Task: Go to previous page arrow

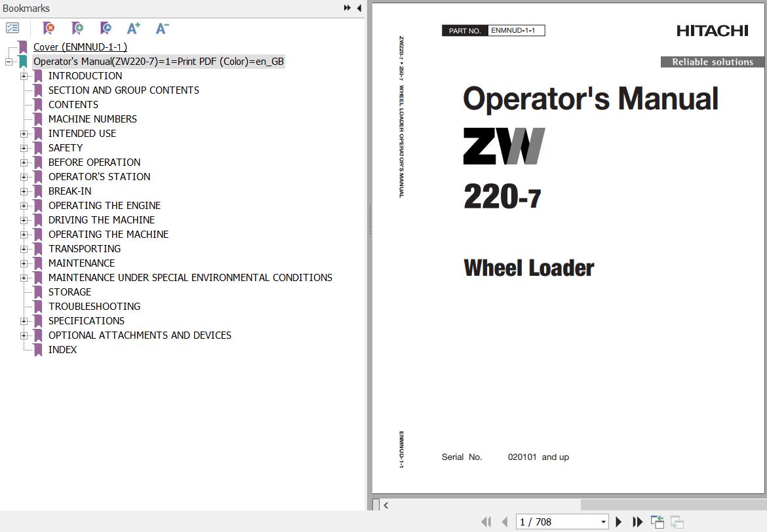Action: (x=505, y=522)
